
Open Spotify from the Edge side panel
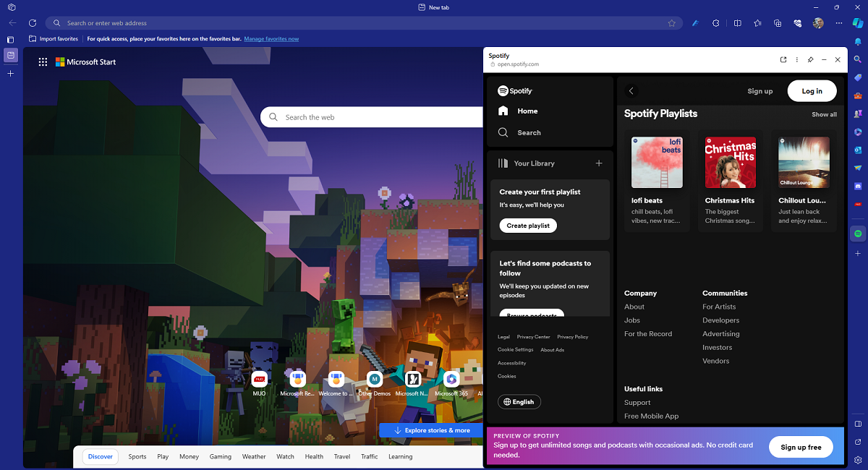pos(858,233)
